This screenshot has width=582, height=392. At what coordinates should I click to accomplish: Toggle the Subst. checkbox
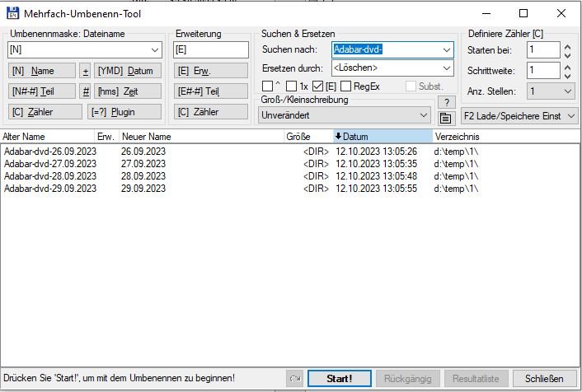click(x=411, y=86)
